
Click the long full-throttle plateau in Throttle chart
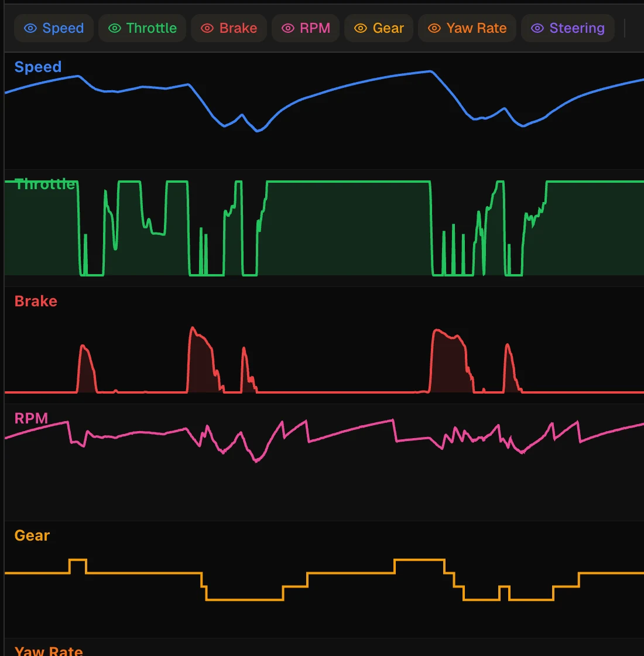[349, 182]
